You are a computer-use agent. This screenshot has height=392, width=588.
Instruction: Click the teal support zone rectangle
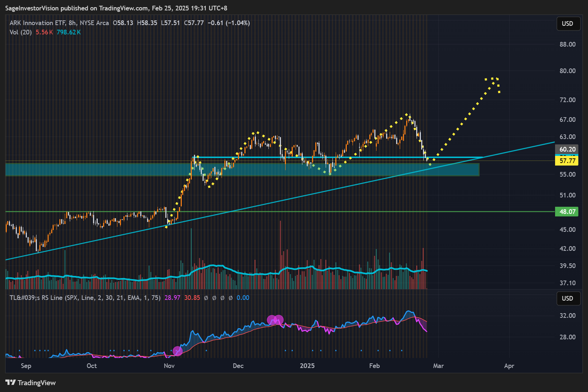point(242,169)
